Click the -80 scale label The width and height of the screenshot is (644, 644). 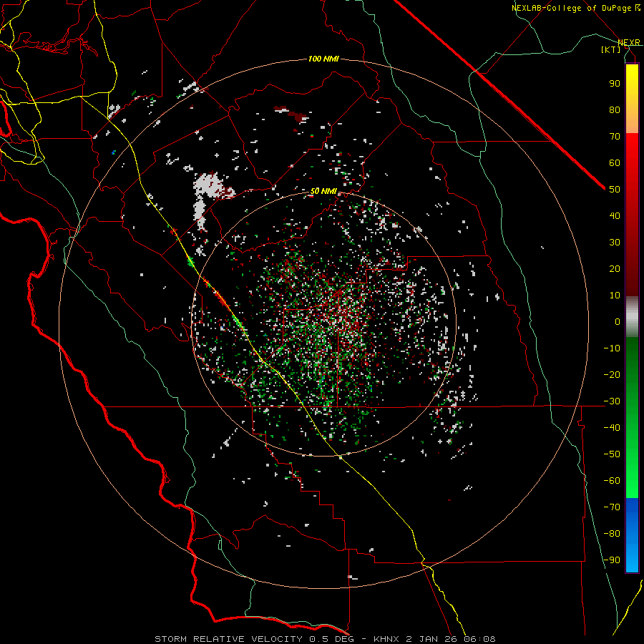point(612,534)
